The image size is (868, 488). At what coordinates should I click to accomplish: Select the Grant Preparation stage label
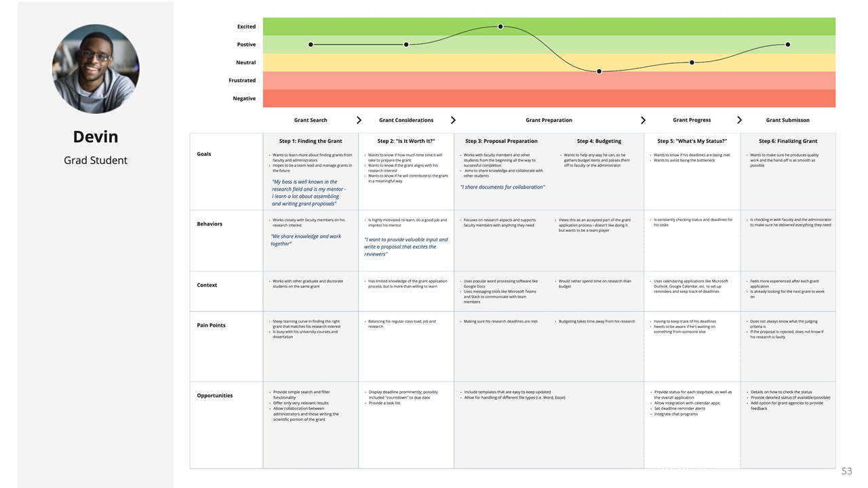click(549, 120)
